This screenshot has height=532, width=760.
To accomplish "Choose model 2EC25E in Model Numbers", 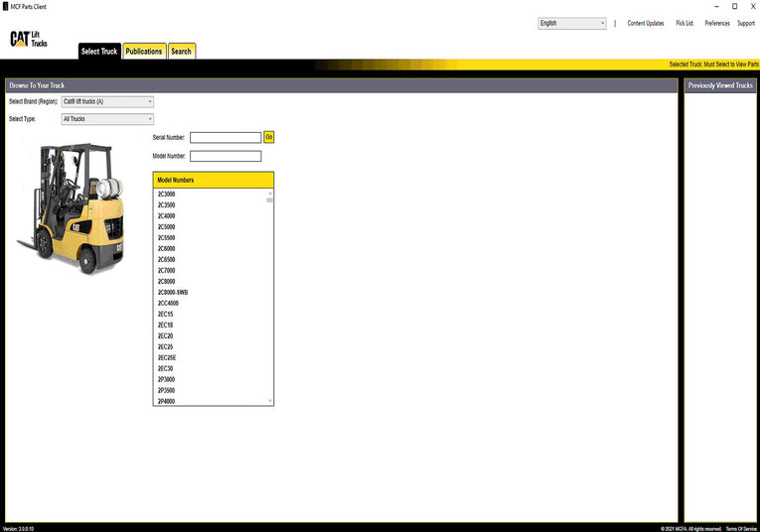I will click(x=167, y=357).
